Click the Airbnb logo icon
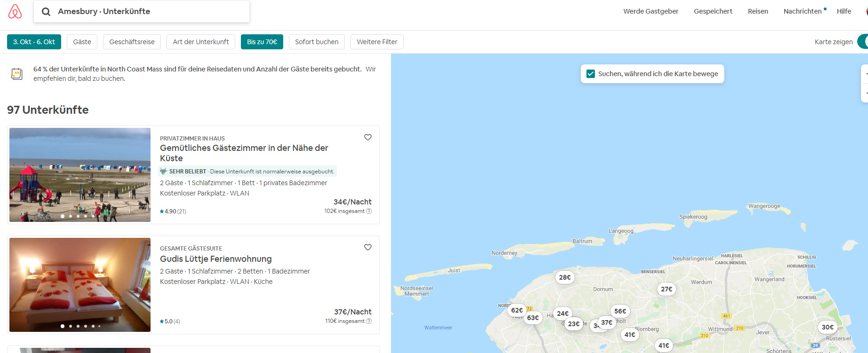The width and height of the screenshot is (868, 353). (15, 11)
